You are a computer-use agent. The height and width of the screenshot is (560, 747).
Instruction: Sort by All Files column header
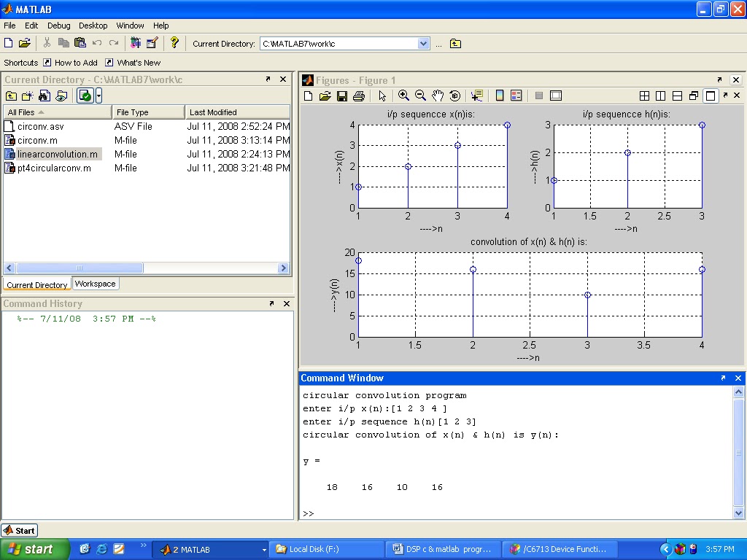[57, 112]
